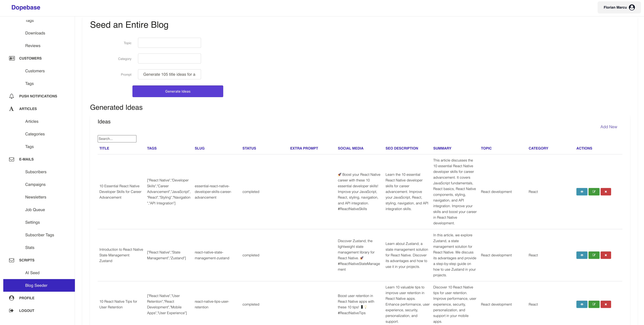Click the ideas Search box

point(117,139)
